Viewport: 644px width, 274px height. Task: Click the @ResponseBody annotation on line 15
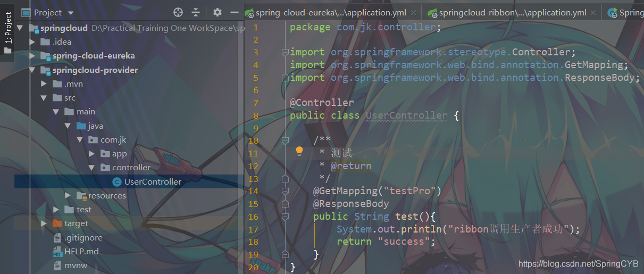351,204
